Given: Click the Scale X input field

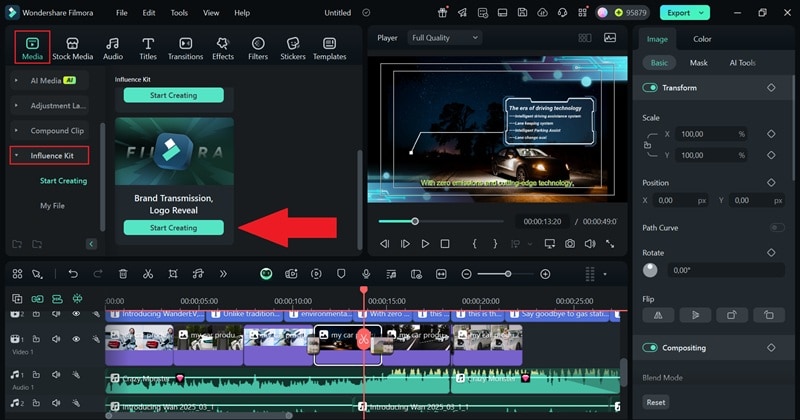Looking at the screenshot, I should (x=711, y=134).
